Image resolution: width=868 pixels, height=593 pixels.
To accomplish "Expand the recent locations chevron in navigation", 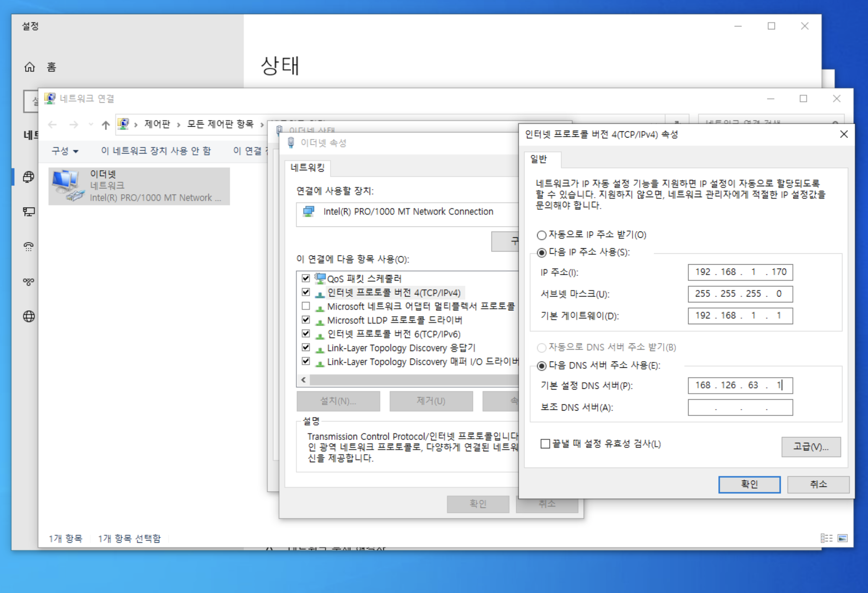I will point(91,125).
